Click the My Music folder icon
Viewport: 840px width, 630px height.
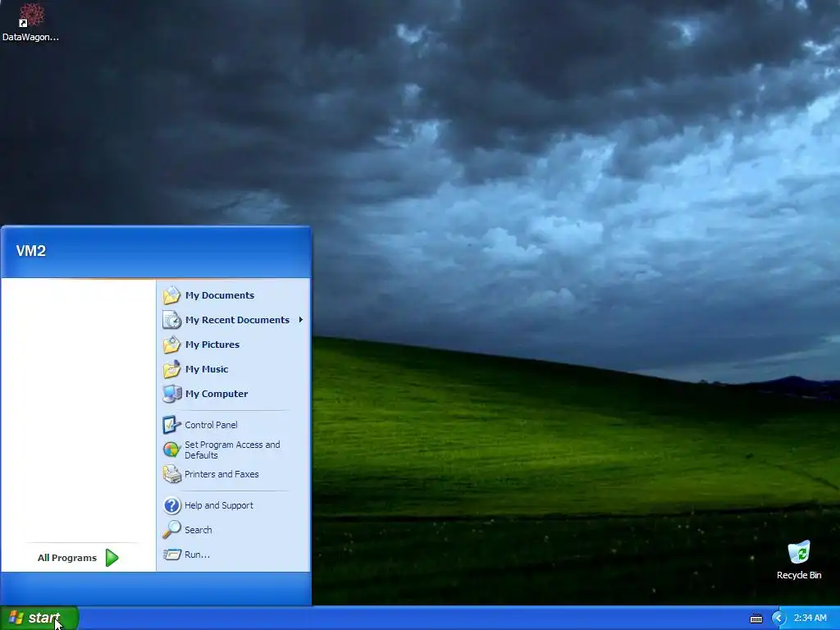point(172,369)
